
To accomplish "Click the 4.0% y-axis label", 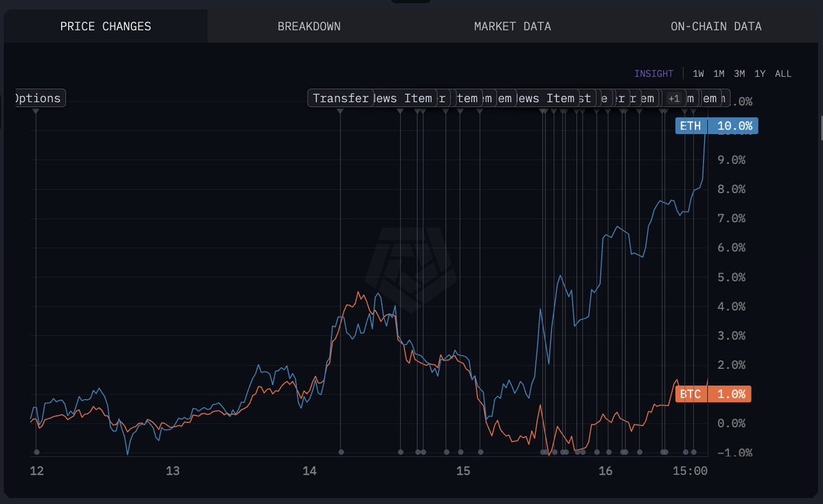I will pyautogui.click(x=730, y=307).
